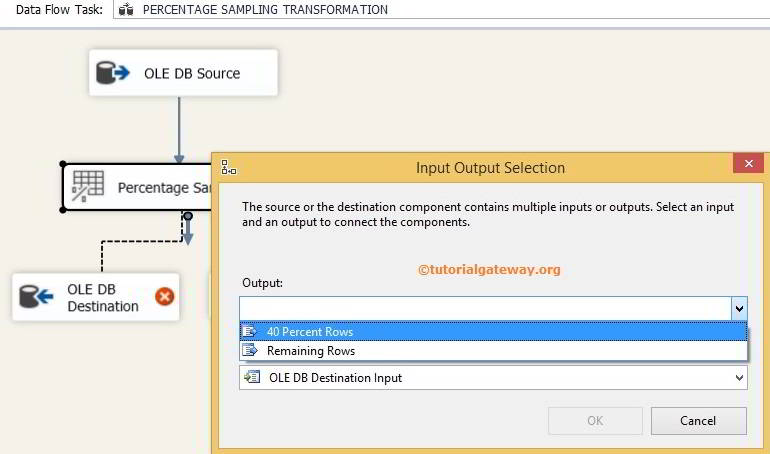Open the Data Flow Task selector combo box

(x=441, y=9)
